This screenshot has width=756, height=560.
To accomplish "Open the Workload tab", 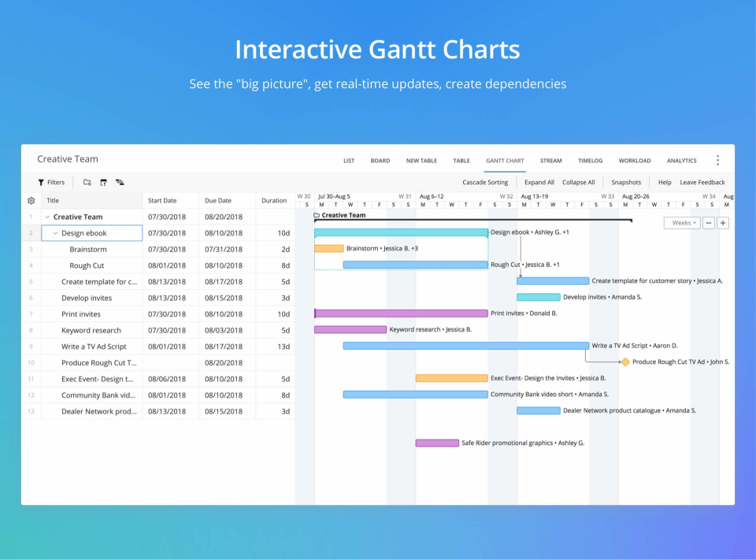I will click(635, 161).
